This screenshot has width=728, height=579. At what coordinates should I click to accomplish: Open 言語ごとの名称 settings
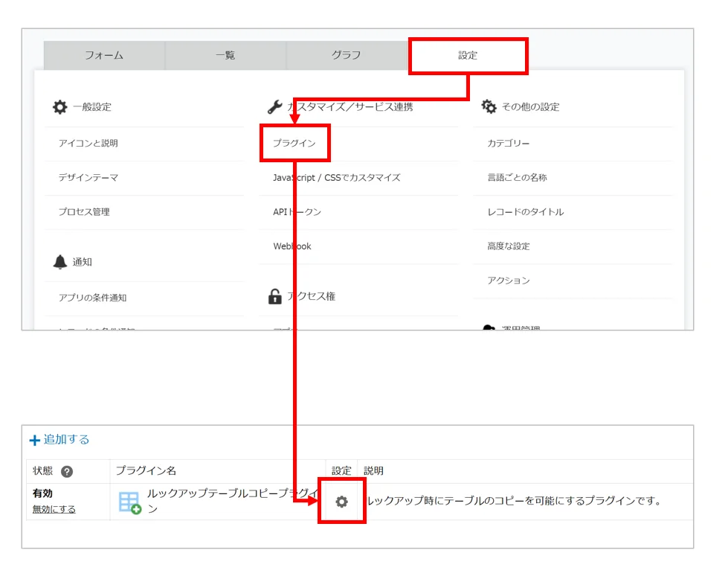tap(518, 178)
